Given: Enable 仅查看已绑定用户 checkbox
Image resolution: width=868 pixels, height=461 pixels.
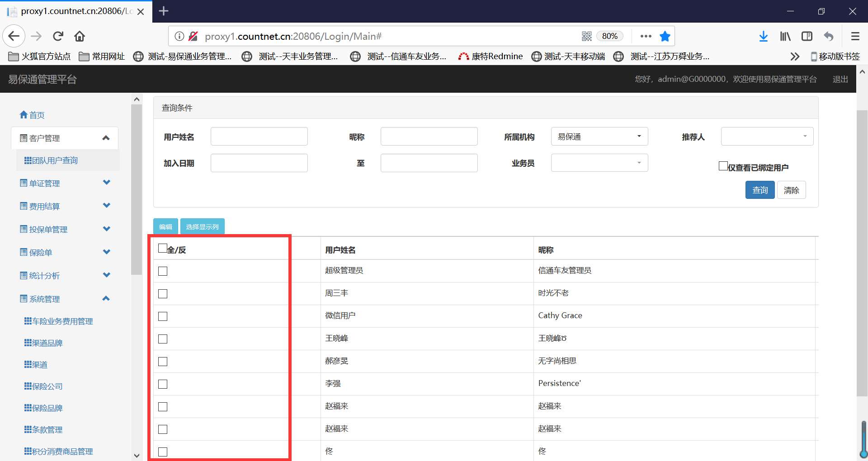Looking at the screenshot, I should click(x=723, y=166).
